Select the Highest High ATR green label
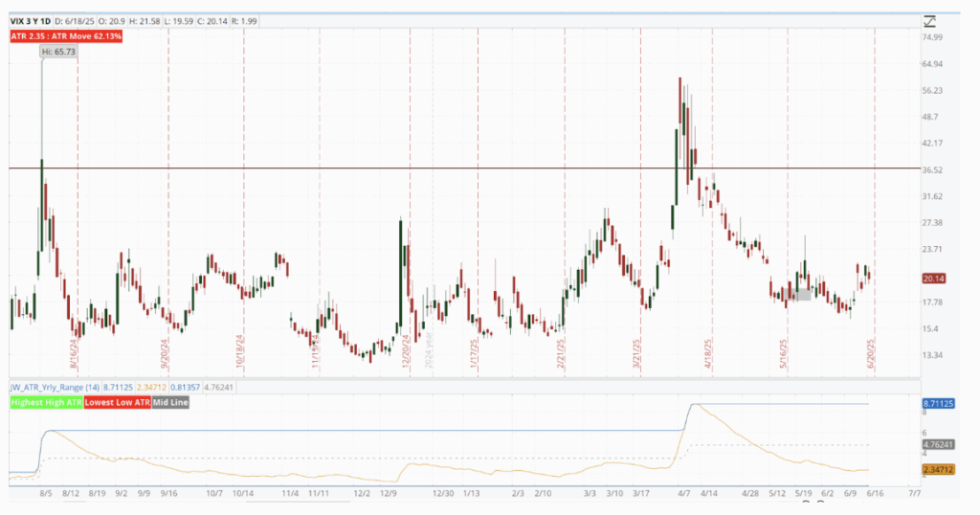 pyautogui.click(x=46, y=402)
